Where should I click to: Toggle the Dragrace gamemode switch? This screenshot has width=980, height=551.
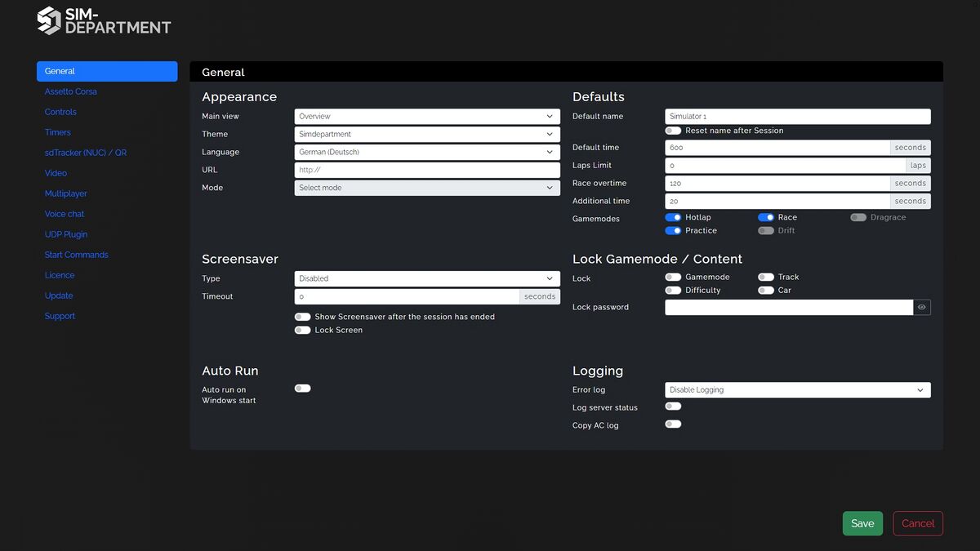(x=858, y=217)
